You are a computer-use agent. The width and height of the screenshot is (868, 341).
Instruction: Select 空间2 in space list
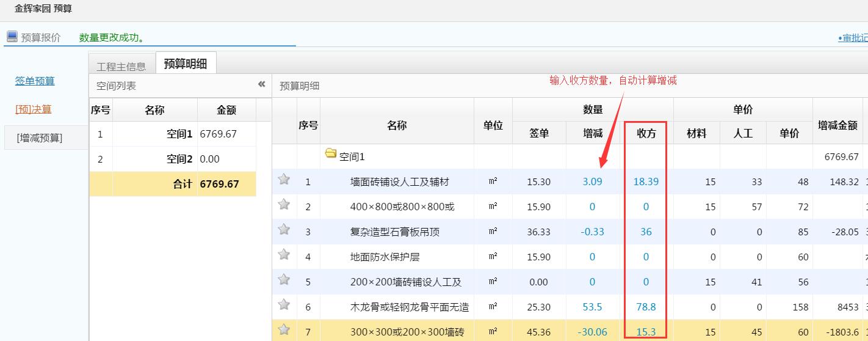click(179, 159)
